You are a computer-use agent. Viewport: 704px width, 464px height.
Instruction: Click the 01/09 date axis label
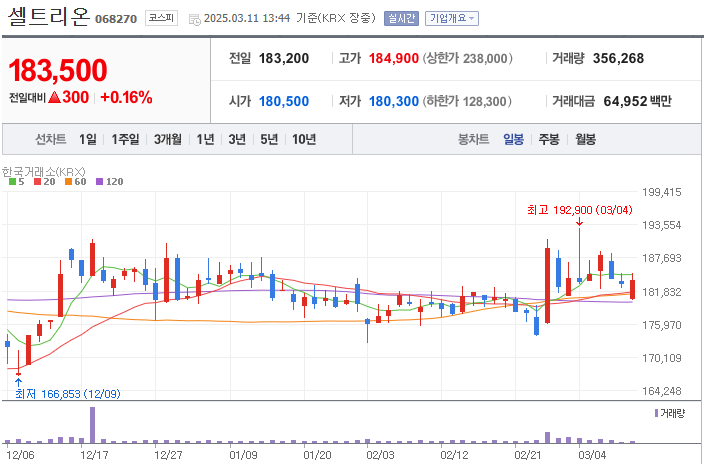243,455
